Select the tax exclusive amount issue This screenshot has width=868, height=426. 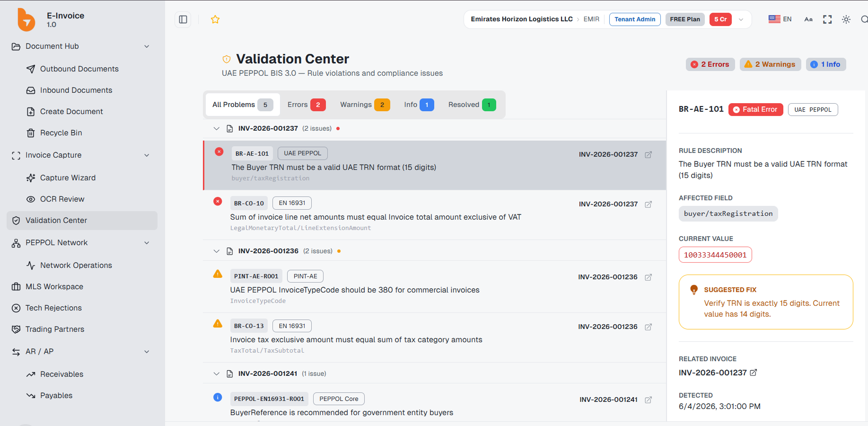(434, 337)
